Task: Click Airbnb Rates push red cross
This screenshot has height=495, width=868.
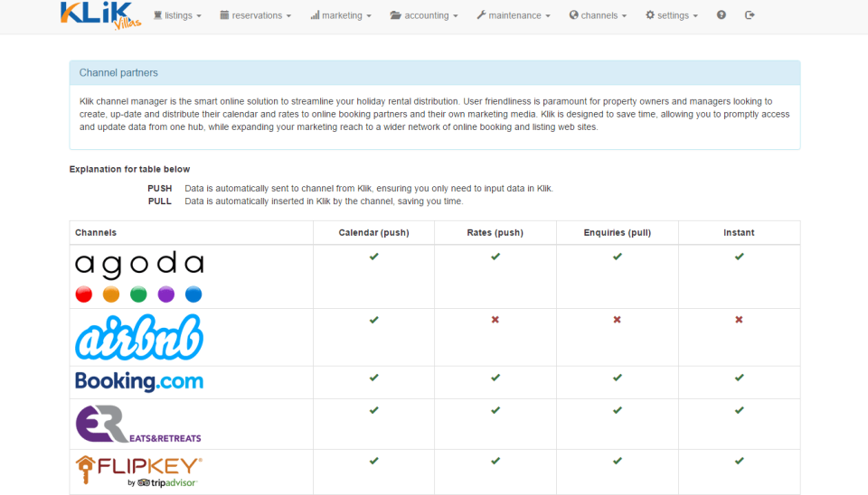Action: point(495,320)
